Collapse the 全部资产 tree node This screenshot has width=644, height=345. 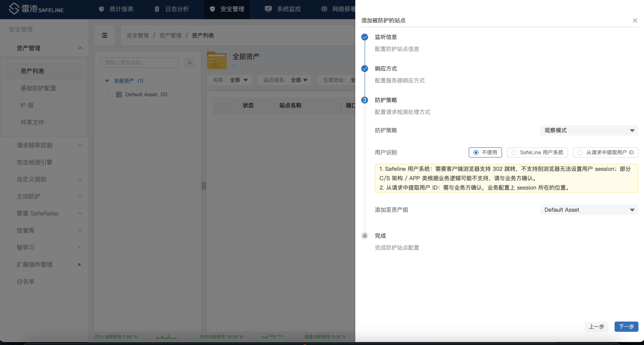(107, 81)
